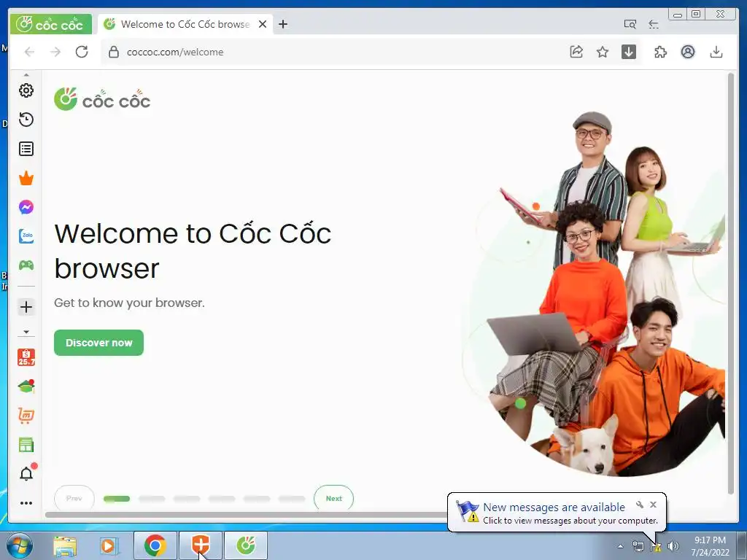Reload the current page

pyautogui.click(x=82, y=52)
